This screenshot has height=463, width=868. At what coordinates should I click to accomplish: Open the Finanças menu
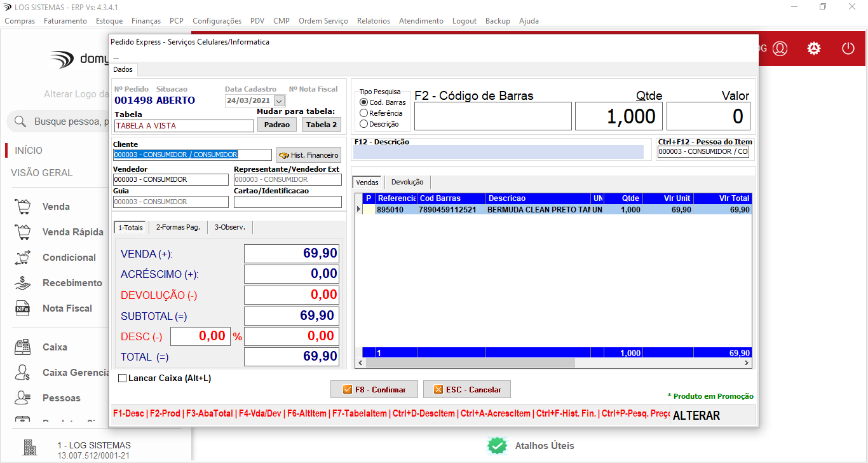(x=146, y=21)
